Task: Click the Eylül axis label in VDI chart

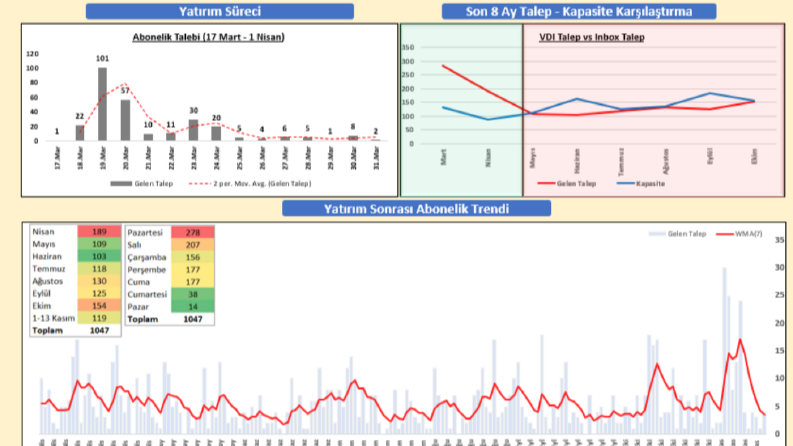Action: (x=710, y=156)
